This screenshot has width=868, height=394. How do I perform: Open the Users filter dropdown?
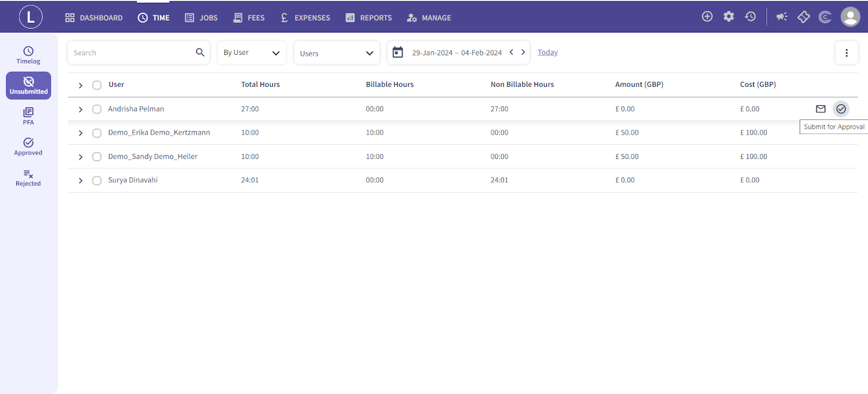[337, 53]
